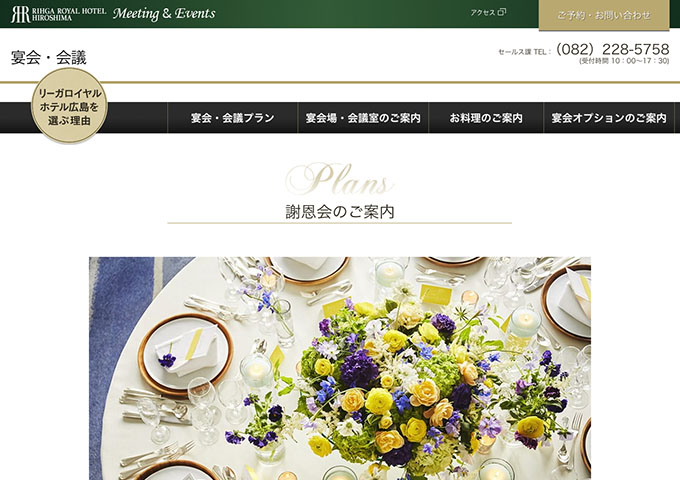This screenshot has width=680, height=480.
Task: Click the reception hours text 10:00~17:30
Action: pos(640,61)
